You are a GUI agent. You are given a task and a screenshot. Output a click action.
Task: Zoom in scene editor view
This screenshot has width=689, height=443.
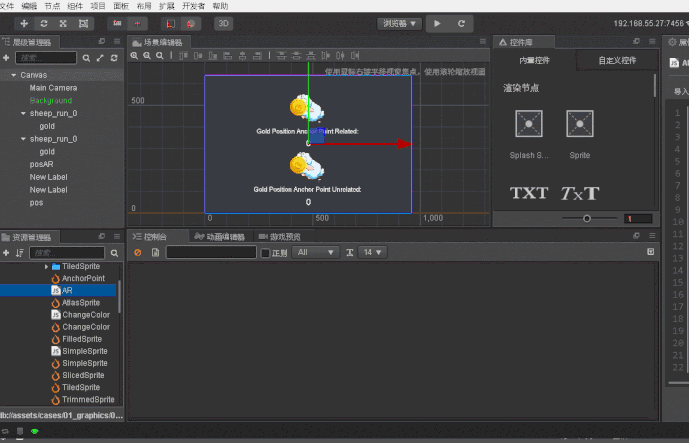pyautogui.click(x=134, y=56)
